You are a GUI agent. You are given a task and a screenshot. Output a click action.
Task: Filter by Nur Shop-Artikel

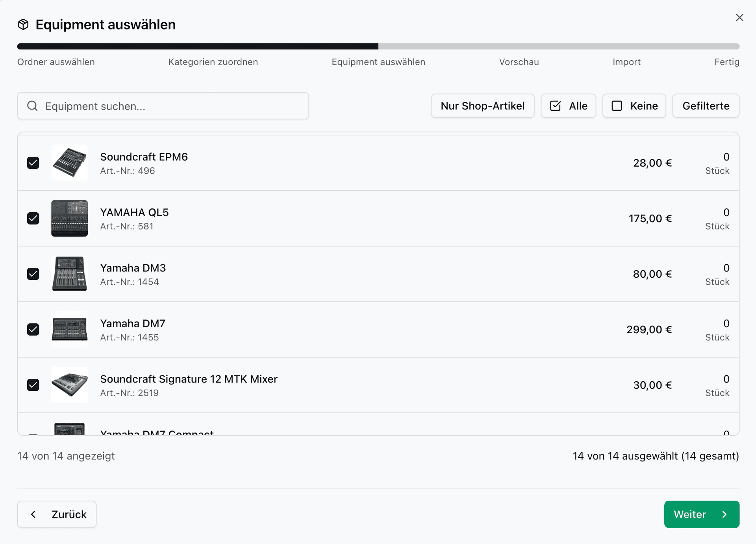[483, 106]
